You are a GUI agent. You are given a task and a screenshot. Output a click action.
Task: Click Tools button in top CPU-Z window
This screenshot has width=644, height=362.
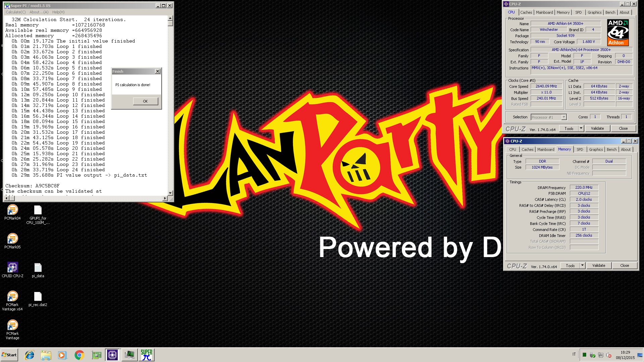coord(569,128)
